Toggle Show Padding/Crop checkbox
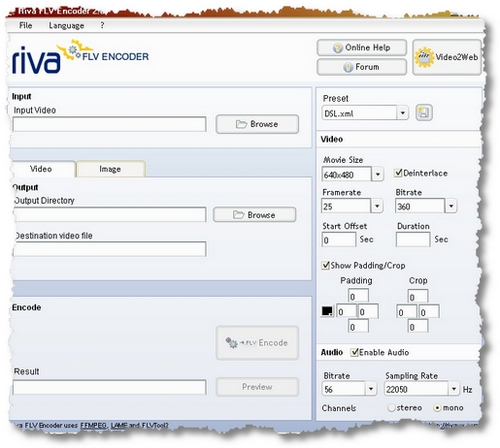Screen dimensions: 500x448 [325, 265]
